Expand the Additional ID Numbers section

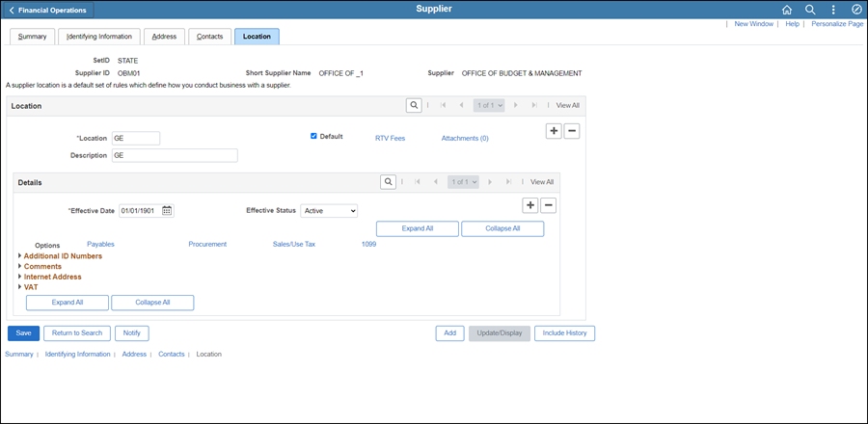pos(20,256)
